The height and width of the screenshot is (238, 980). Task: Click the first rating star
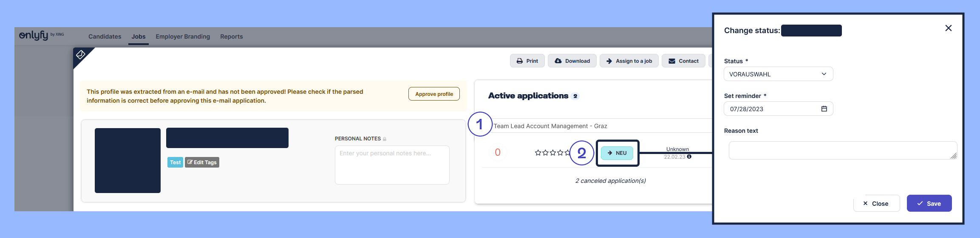coord(538,153)
